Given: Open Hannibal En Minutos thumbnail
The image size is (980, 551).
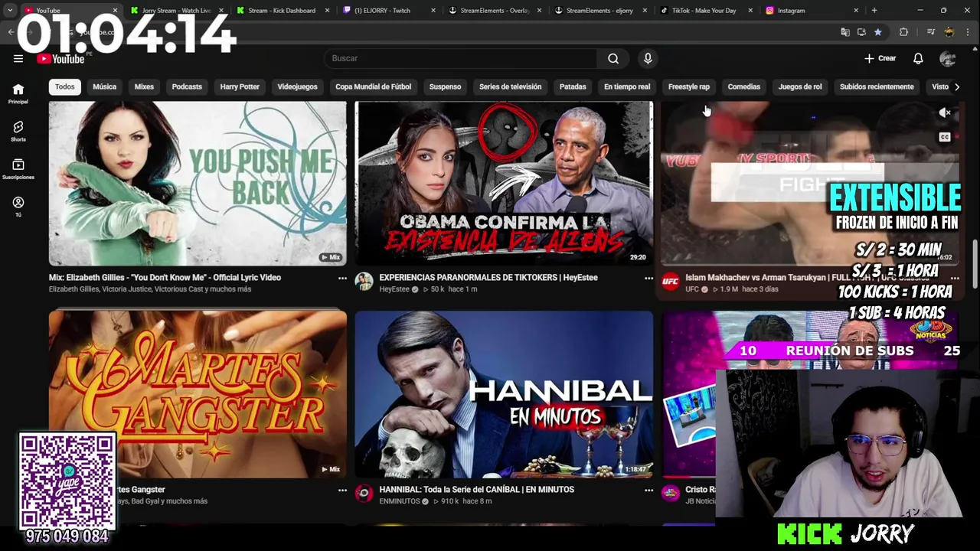Looking at the screenshot, I should click(x=504, y=394).
